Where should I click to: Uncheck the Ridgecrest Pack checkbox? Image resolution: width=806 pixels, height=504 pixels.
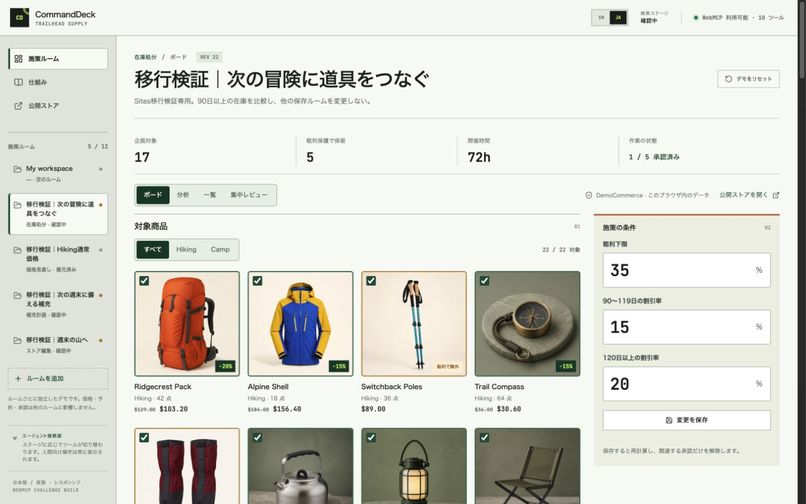[144, 281]
